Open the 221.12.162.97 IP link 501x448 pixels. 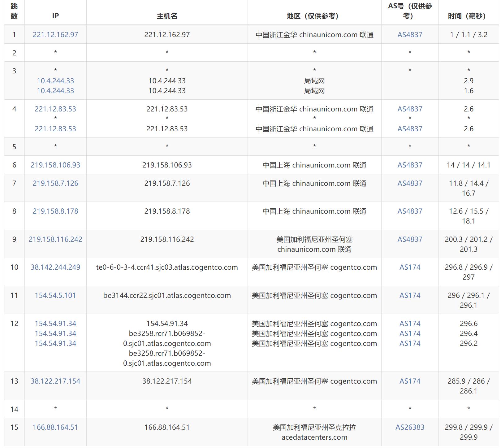[x=55, y=35]
